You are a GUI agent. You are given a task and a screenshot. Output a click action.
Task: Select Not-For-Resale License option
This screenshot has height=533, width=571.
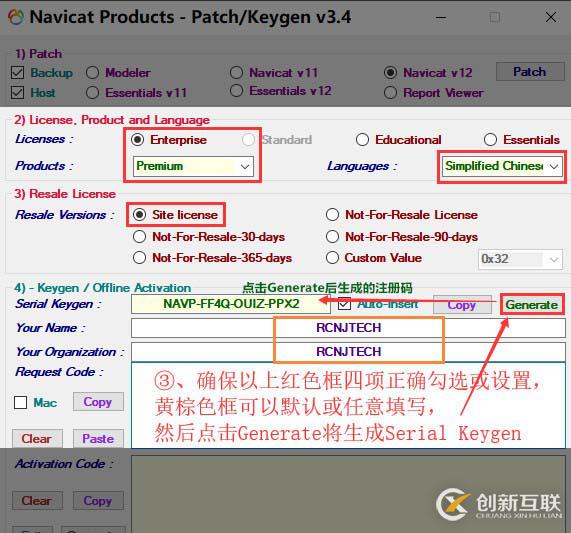point(332,214)
